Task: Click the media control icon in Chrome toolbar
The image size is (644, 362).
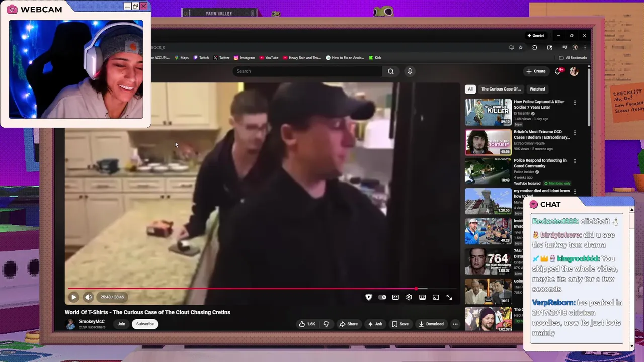Action: click(565, 48)
